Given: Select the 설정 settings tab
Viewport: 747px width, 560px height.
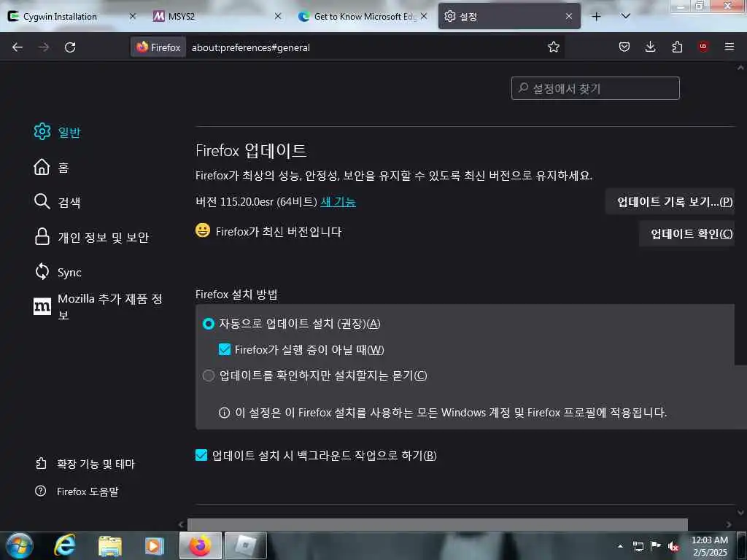Looking at the screenshot, I should [x=508, y=16].
